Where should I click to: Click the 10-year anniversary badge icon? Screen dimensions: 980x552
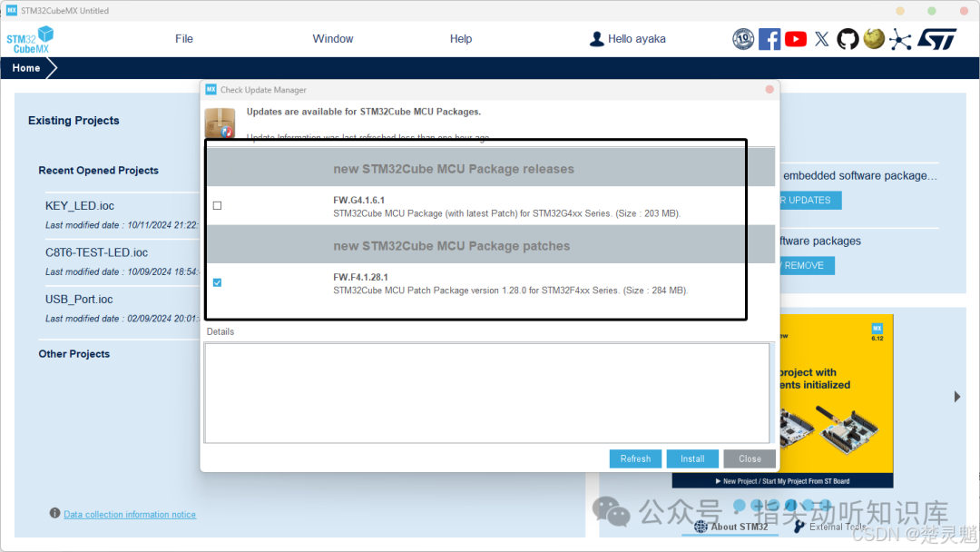click(x=743, y=39)
